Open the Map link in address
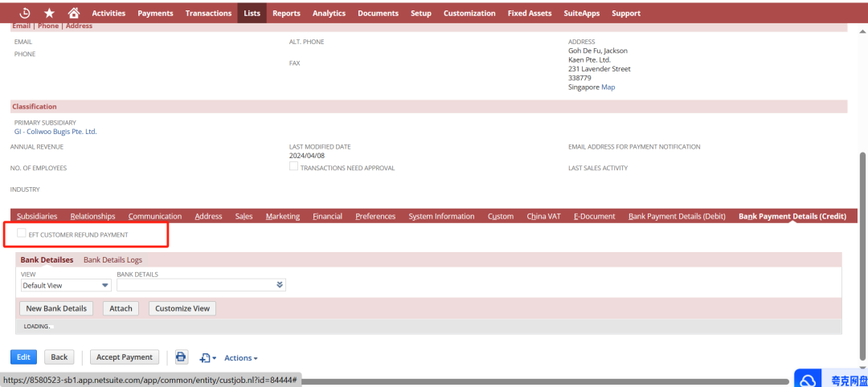This screenshot has height=387, width=868. click(x=608, y=88)
